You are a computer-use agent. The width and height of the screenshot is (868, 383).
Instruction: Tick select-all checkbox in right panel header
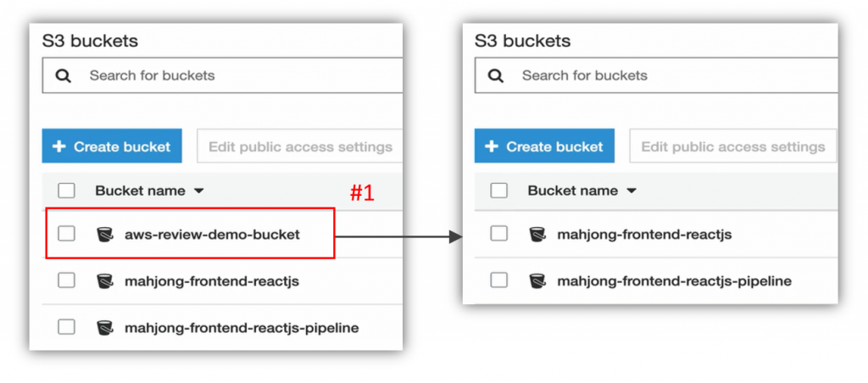click(498, 191)
